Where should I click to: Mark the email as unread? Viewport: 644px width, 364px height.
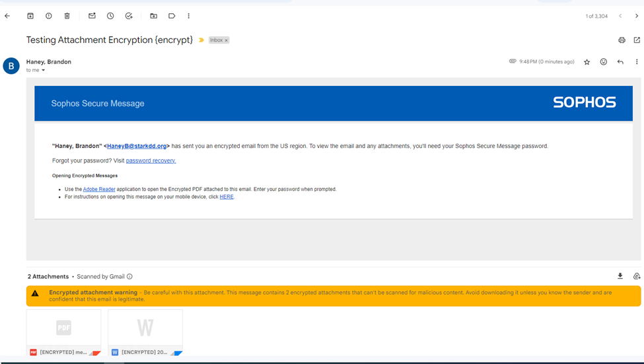point(92,16)
